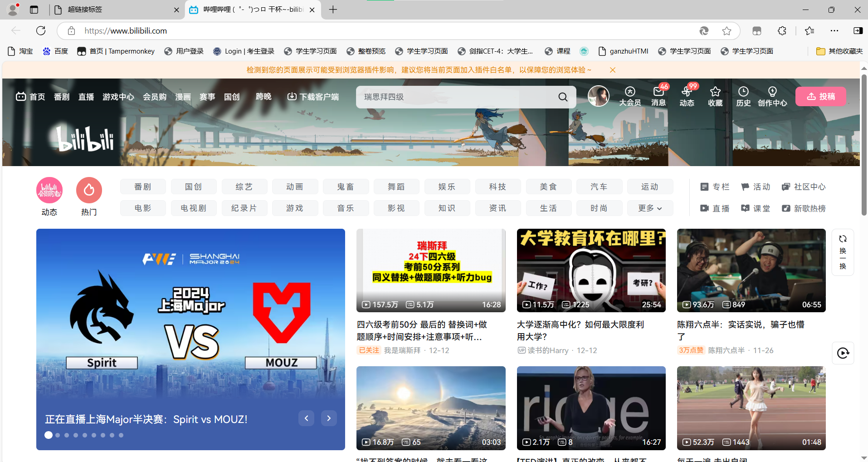
Task: Open the Spirit vs MOUZ carousel banner
Action: click(x=190, y=339)
